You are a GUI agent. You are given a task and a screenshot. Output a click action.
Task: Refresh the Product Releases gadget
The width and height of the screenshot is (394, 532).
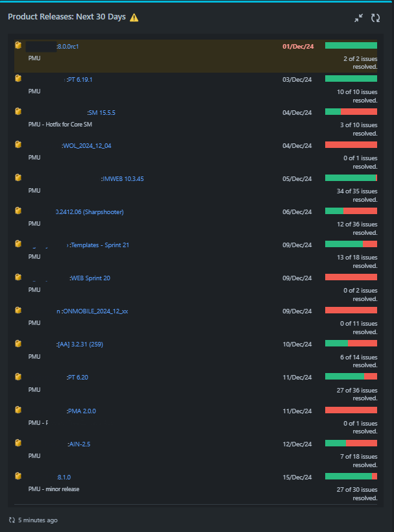[375, 18]
